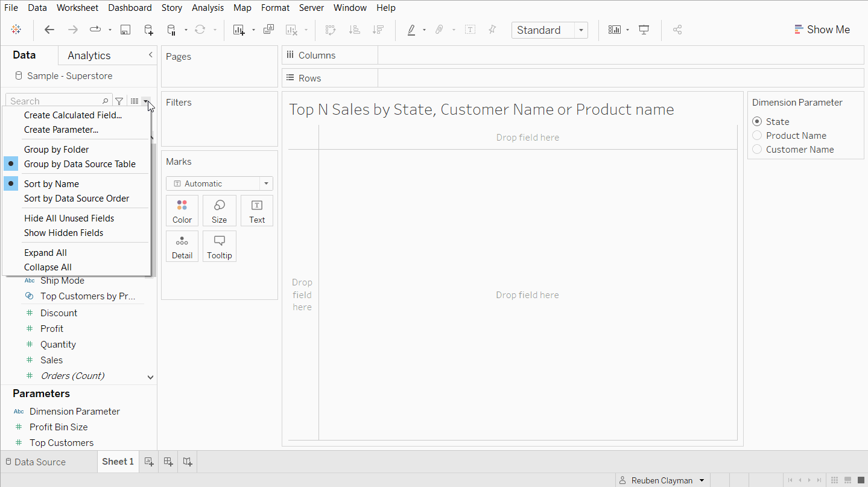Viewport: 868px width, 487px height.
Task: Click the Add New Data Source icon
Action: 148,30
